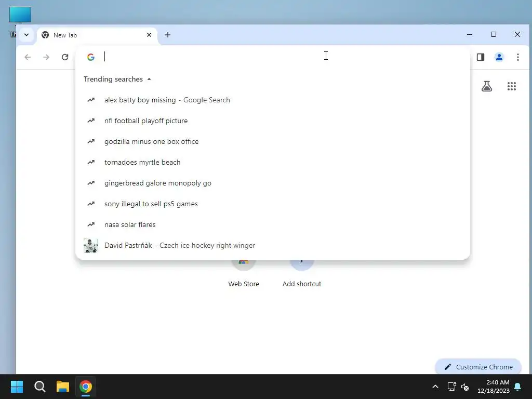Screen dimensions: 532x399
Task: Open the clock showing 2:40 AM
Action: [x=494, y=387]
